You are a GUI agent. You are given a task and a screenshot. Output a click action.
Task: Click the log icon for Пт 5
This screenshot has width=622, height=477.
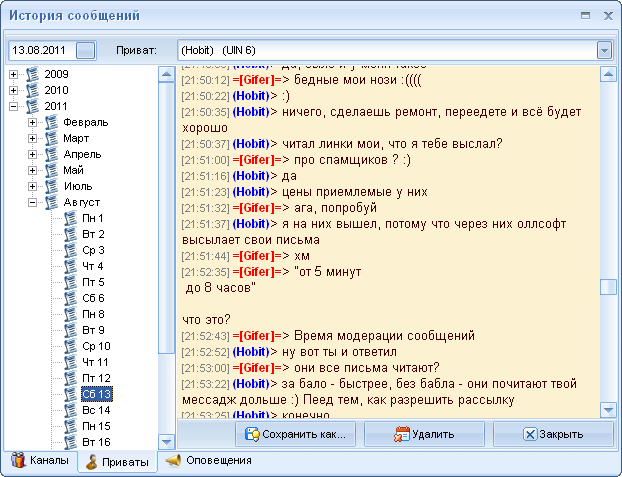coord(71,282)
